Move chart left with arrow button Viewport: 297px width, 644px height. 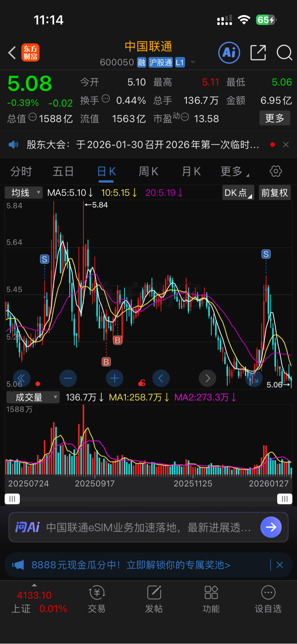tap(161, 378)
